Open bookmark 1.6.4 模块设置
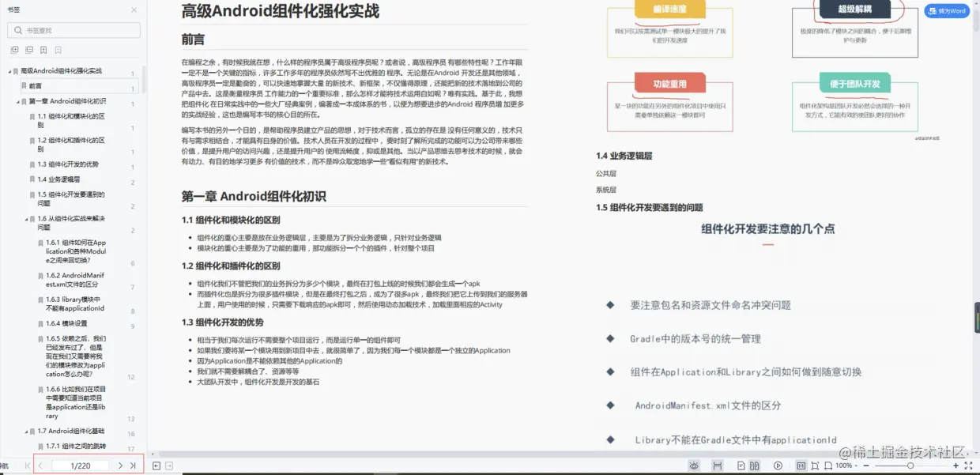The width and height of the screenshot is (980, 475). [x=66, y=323]
